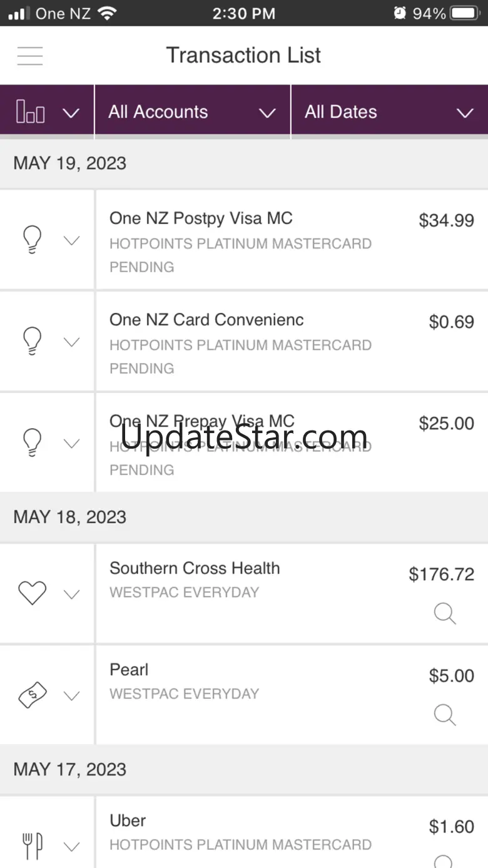Open the hamburger navigation menu
The width and height of the screenshot is (488, 868).
[x=30, y=56]
